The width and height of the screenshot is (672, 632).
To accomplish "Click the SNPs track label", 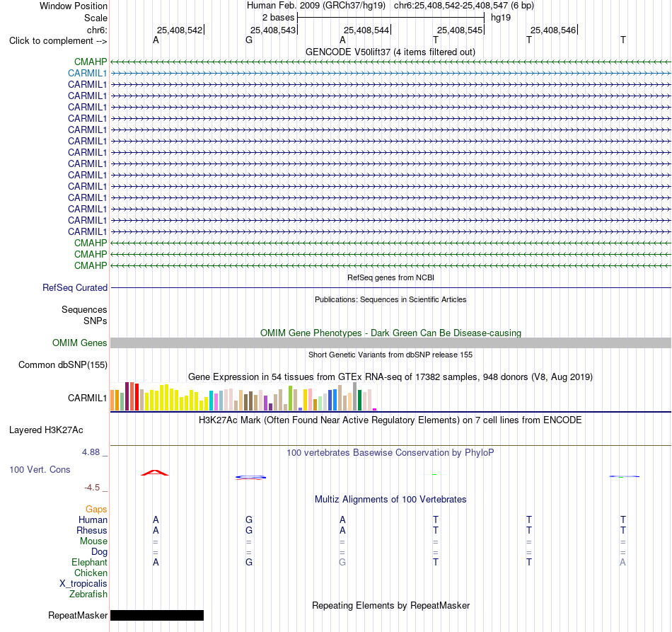I will pyautogui.click(x=95, y=321).
